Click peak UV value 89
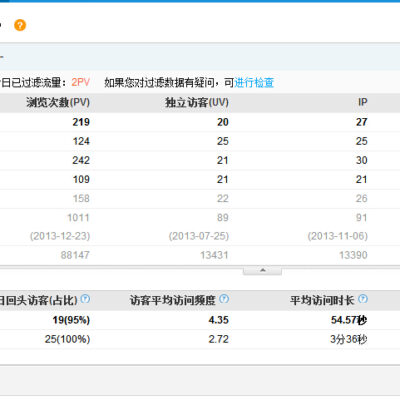Image resolution: width=400 pixels, height=400 pixels. pyautogui.click(x=223, y=218)
